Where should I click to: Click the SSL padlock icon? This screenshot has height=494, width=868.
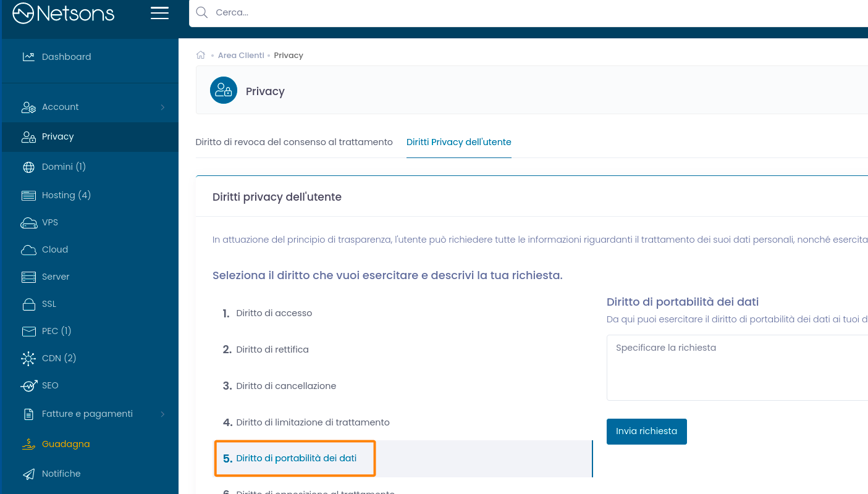tap(28, 304)
